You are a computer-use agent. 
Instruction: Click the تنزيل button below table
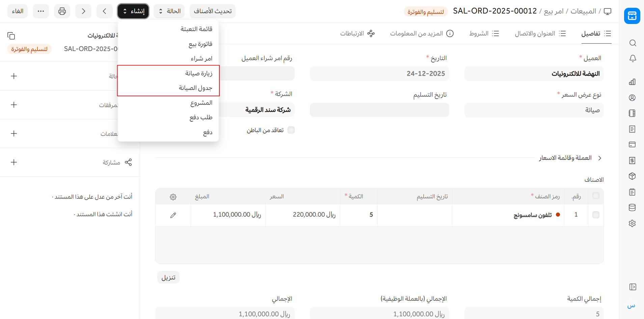[x=168, y=277]
